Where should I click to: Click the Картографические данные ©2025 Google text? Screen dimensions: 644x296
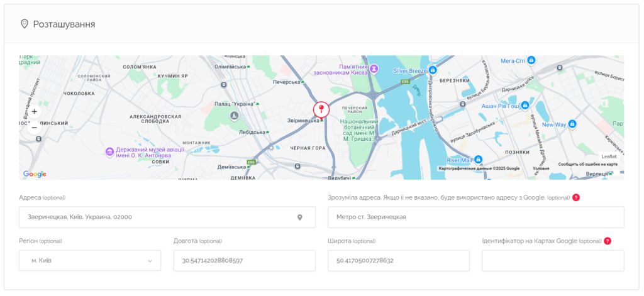point(479,168)
